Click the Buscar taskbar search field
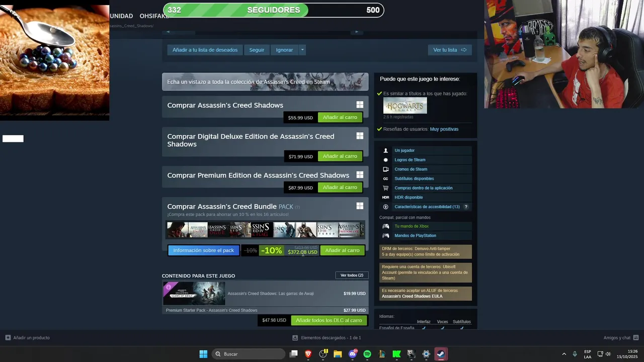Screen dimensions: 644x362 click(x=249, y=354)
